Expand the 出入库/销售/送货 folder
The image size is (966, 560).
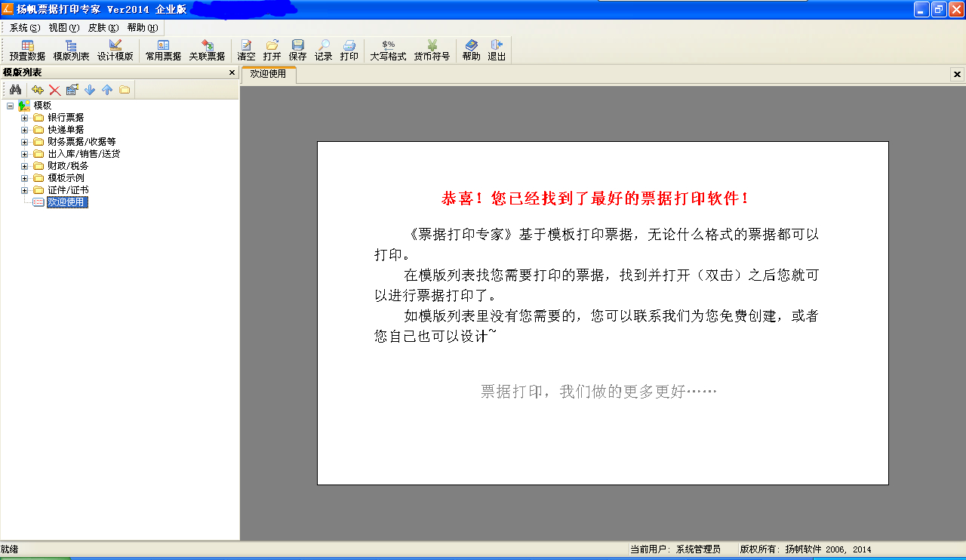coord(24,154)
